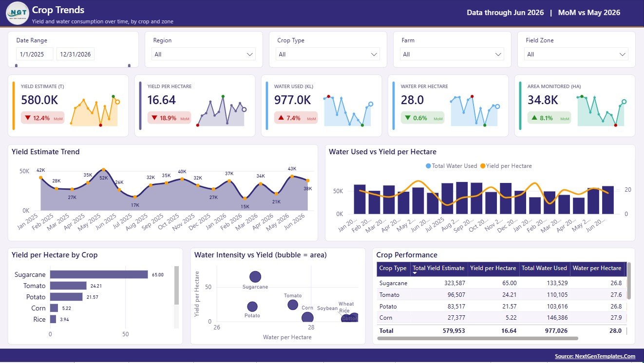Select the Tomato bar in crop chart
The image size is (644, 363).
pyautogui.click(x=68, y=286)
